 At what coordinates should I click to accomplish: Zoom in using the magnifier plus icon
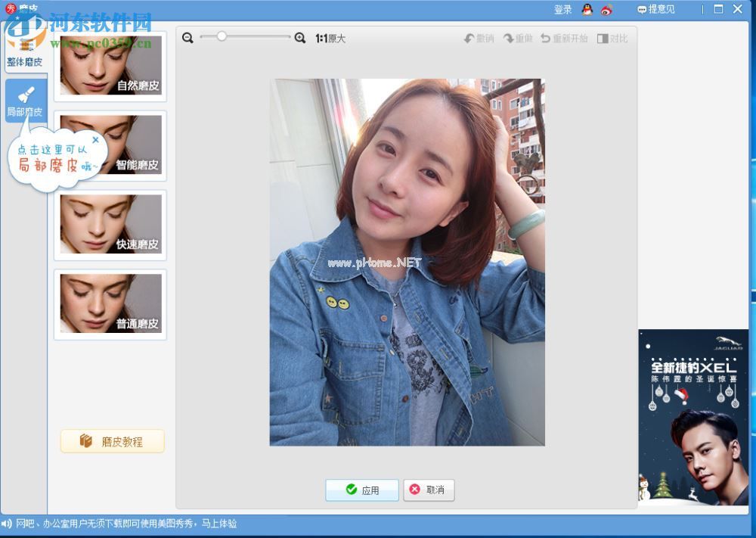tap(298, 36)
